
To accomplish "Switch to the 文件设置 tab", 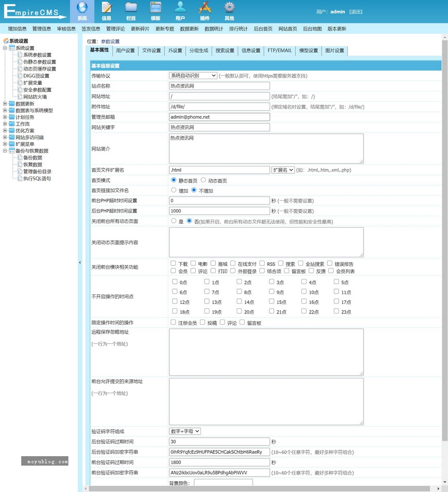I will (x=151, y=50).
